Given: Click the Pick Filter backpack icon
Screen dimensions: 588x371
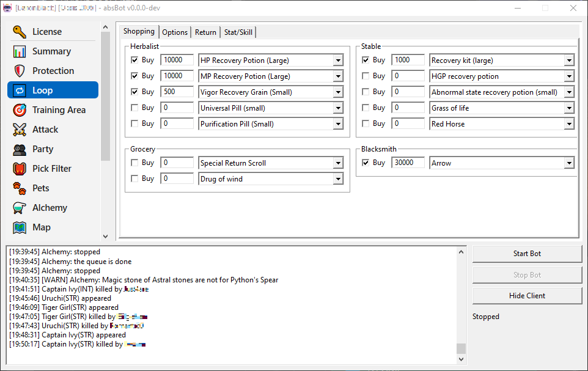Looking at the screenshot, I should pyautogui.click(x=20, y=169).
